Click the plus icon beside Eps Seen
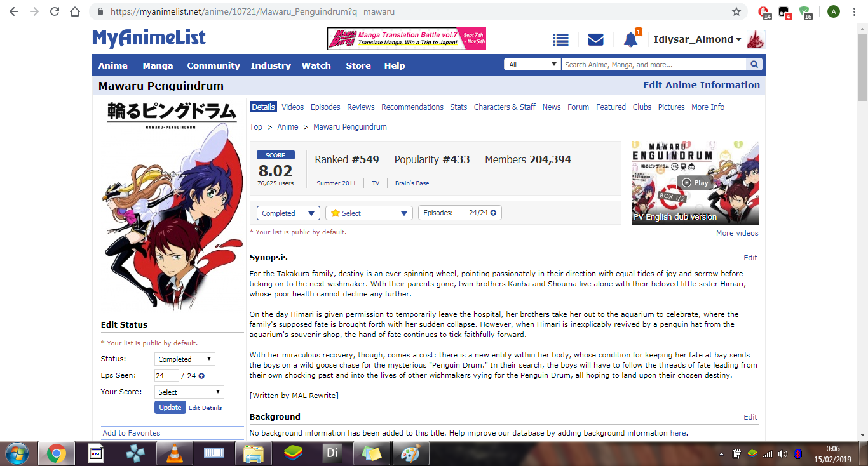Screen dimensions: 868x466 pyautogui.click(x=201, y=376)
